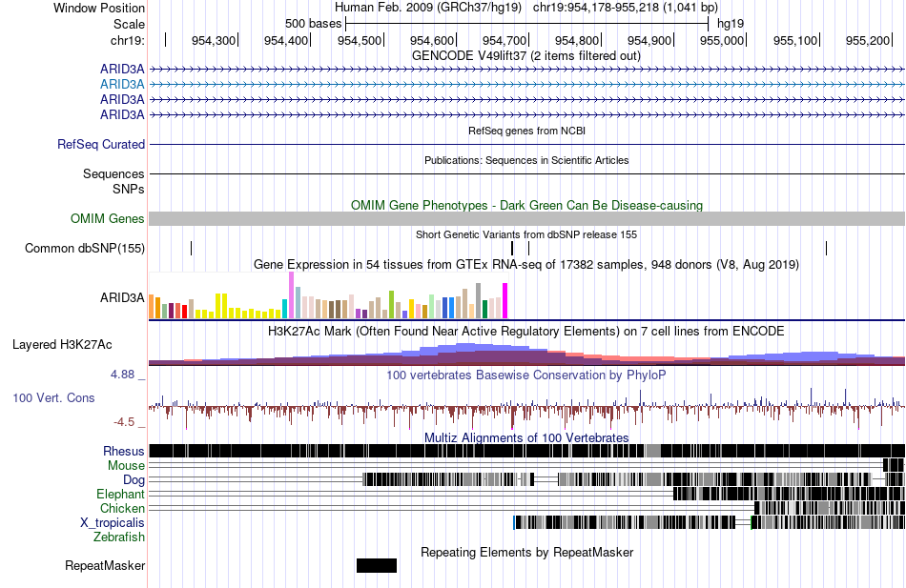
Task: Click the Window Position label
Action: tap(99, 8)
